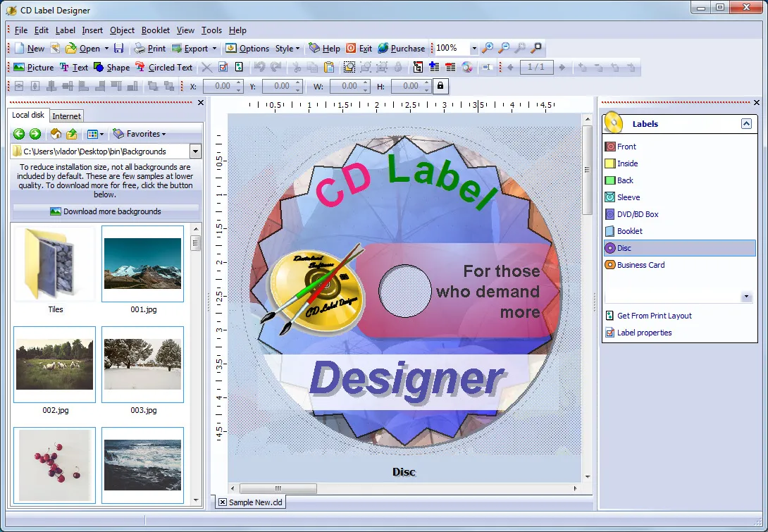This screenshot has height=532, width=768.
Task: Select the Disc label type
Action: 624,248
